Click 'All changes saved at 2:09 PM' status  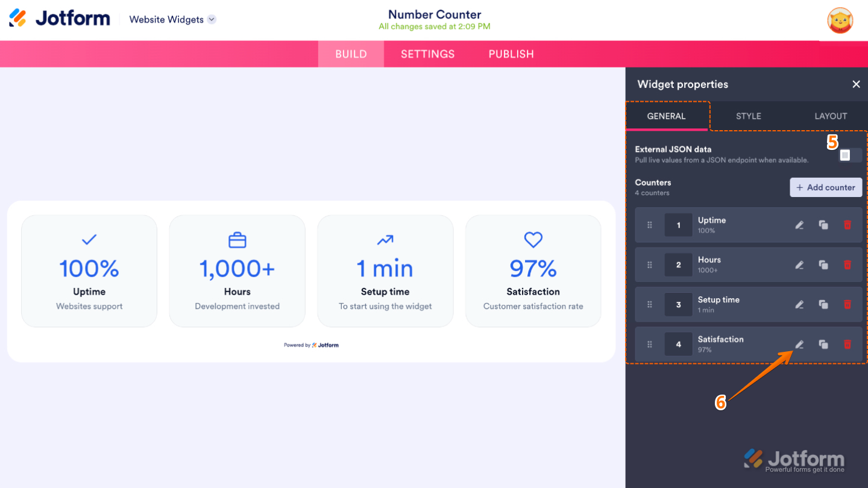[x=435, y=27]
